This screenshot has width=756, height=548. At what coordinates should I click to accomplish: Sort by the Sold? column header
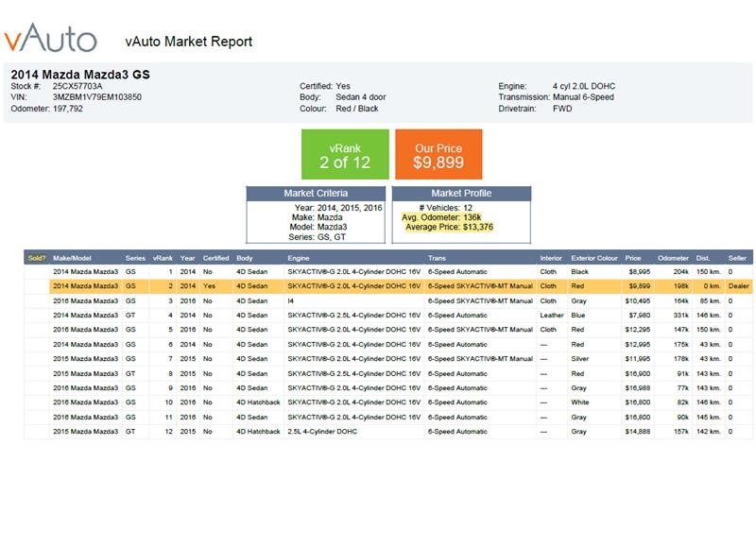(37, 258)
